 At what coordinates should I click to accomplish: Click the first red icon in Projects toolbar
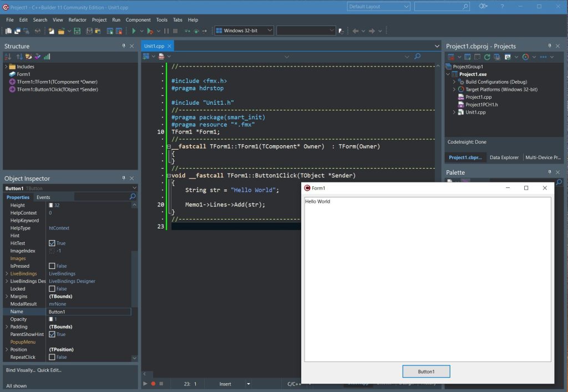coord(451,57)
